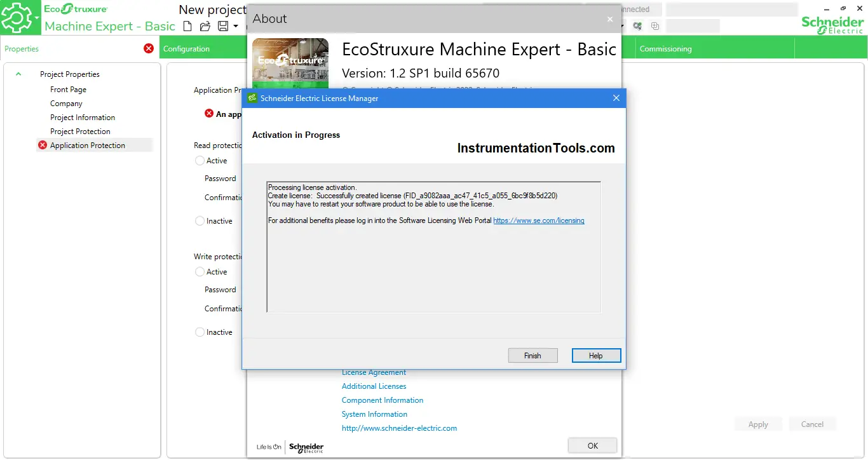Screen dimensions: 868x460
Task: Close the Schneider Electric License Manager dialog
Action: point(616,98)
